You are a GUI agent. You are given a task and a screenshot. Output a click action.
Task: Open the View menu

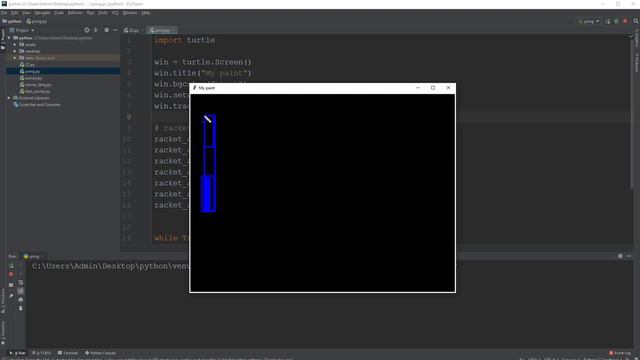coord(26,13)
